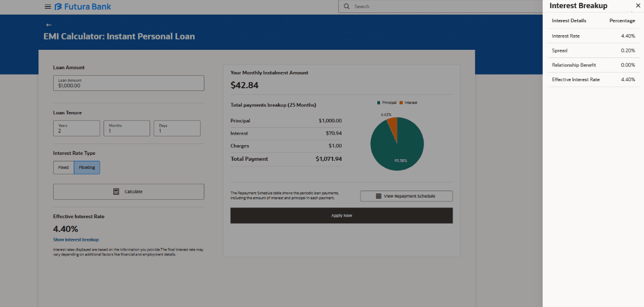Click the calculator icon on Calculate

click(116, 192)
